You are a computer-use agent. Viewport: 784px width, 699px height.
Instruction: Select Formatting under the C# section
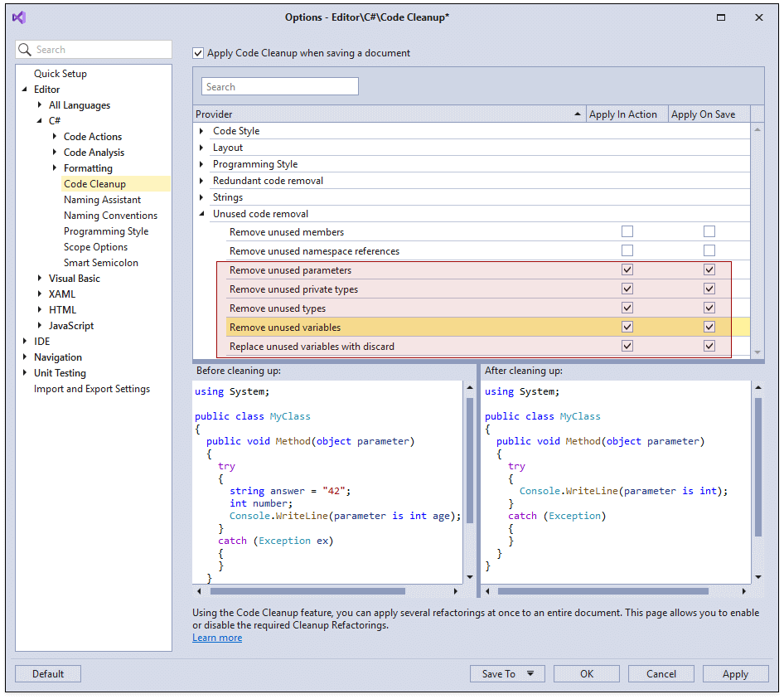88,167
